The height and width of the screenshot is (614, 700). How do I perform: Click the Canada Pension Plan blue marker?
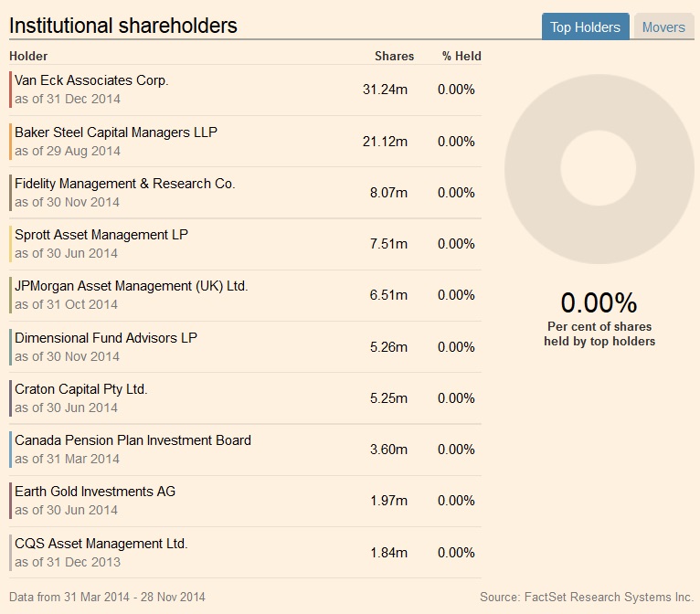point(11,450)
